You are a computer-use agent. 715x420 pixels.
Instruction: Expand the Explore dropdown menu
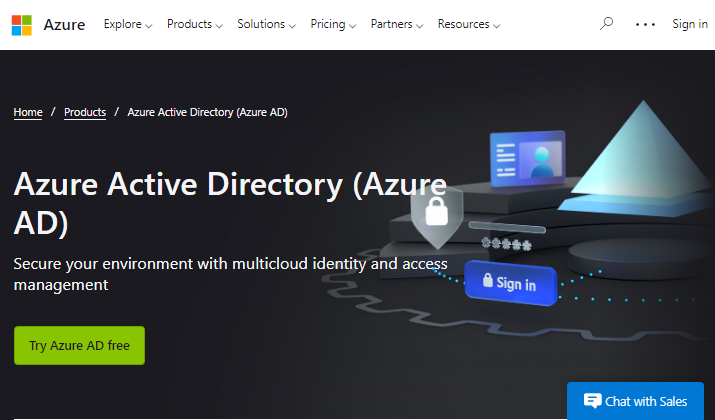tap(128, 24)
